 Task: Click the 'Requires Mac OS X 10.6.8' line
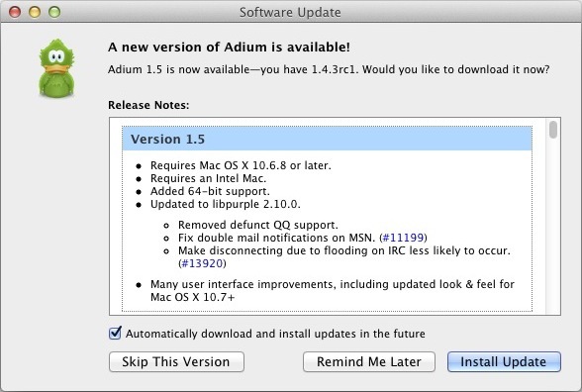click(241, 165)
